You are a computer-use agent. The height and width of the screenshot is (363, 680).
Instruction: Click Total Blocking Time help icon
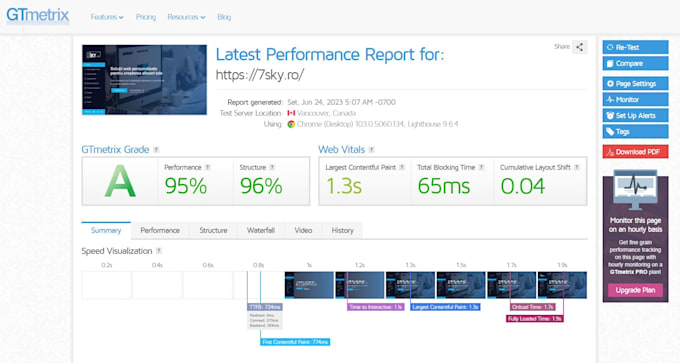481,167
